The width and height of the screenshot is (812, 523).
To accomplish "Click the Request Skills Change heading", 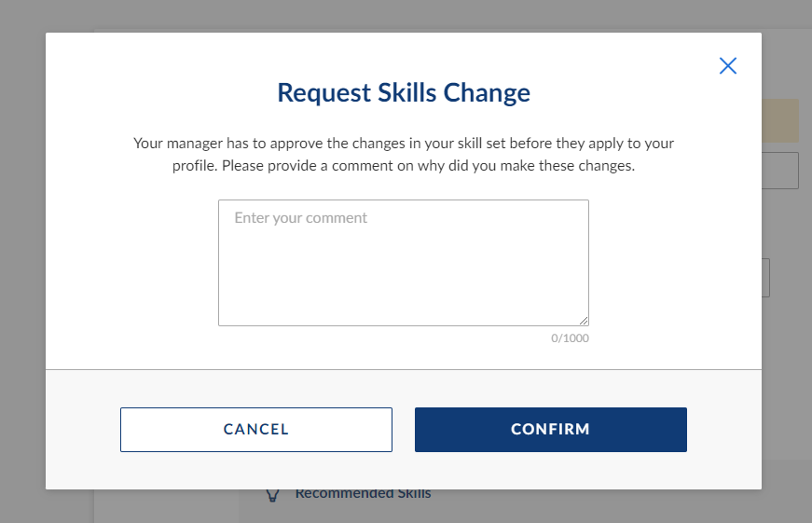I will pos(404,92).
